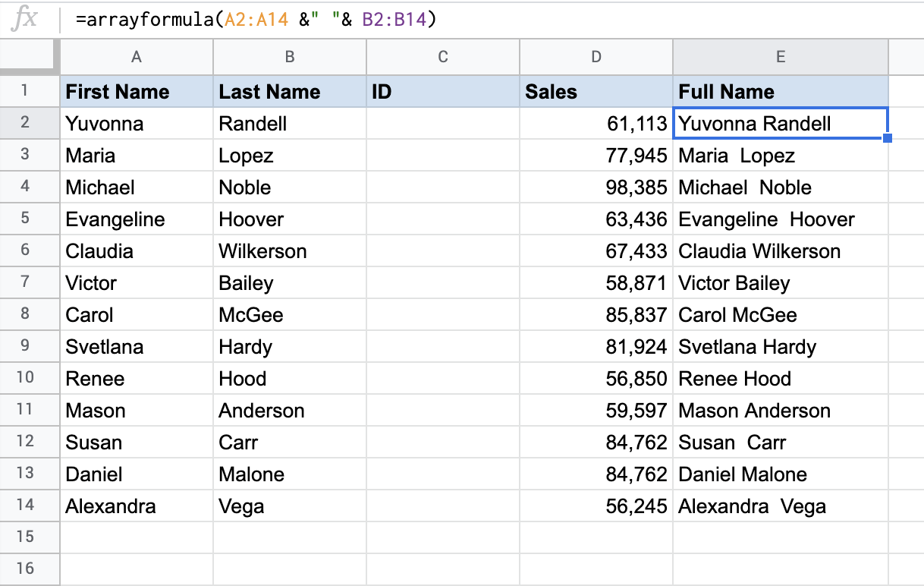The height and width of the screenshot is (586, 924).
Task: Select last name cell Hoover
Action: point(290,219)
